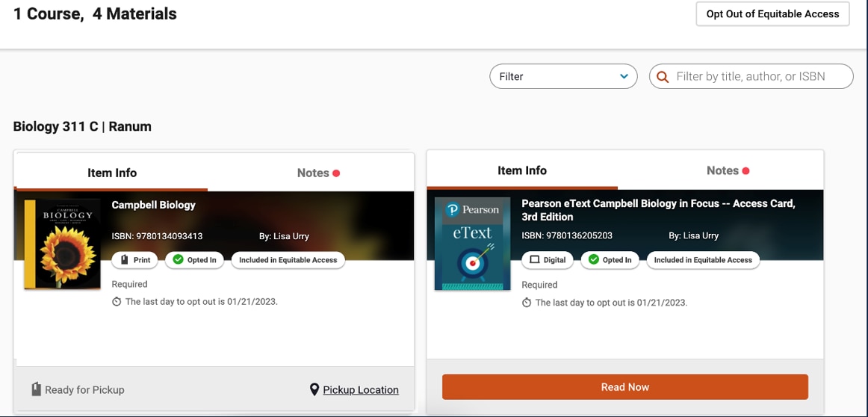Click the Ready for Pickup status text
Image resolution: width=868 pixels, height=417 pixels.
84,390
